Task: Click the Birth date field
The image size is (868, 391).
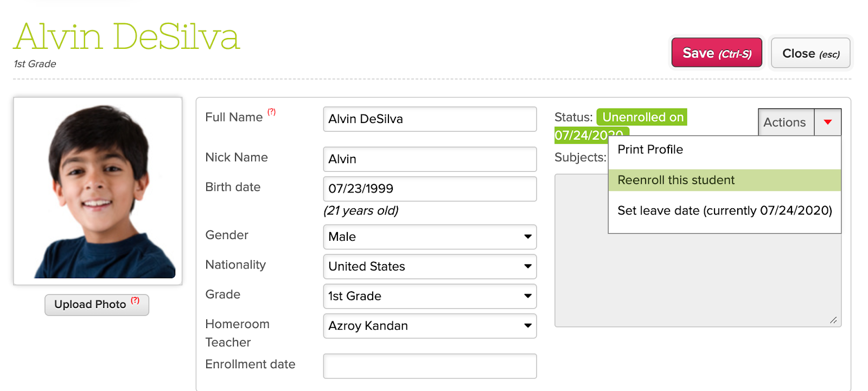Action: [430, 189]
